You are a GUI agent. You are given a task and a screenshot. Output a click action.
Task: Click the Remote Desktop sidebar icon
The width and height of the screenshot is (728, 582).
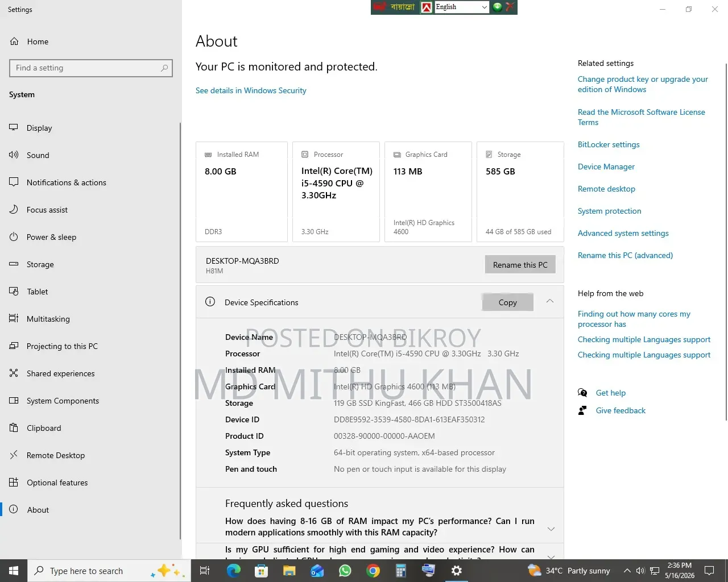pos(14,455)
